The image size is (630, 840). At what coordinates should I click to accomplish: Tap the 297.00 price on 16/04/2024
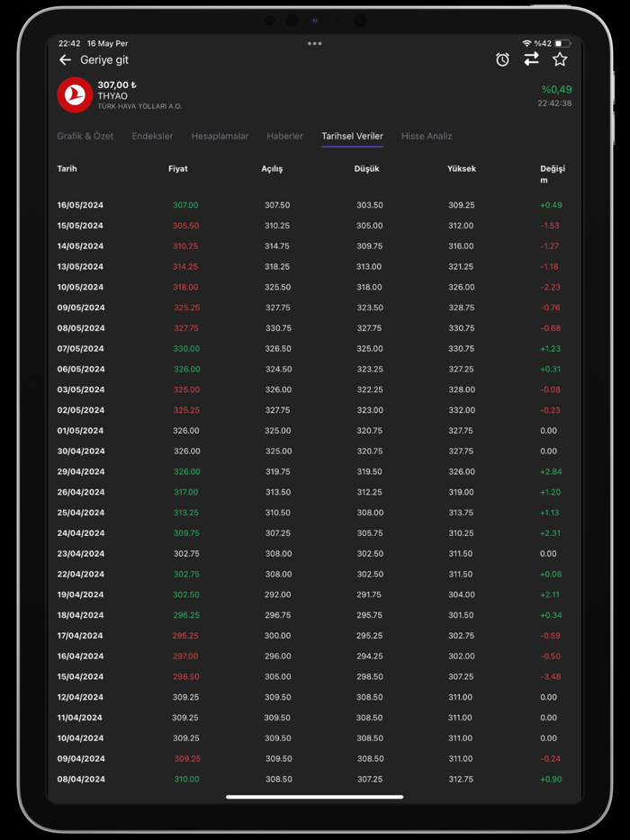pyautogui.click(x=185, y=657)
